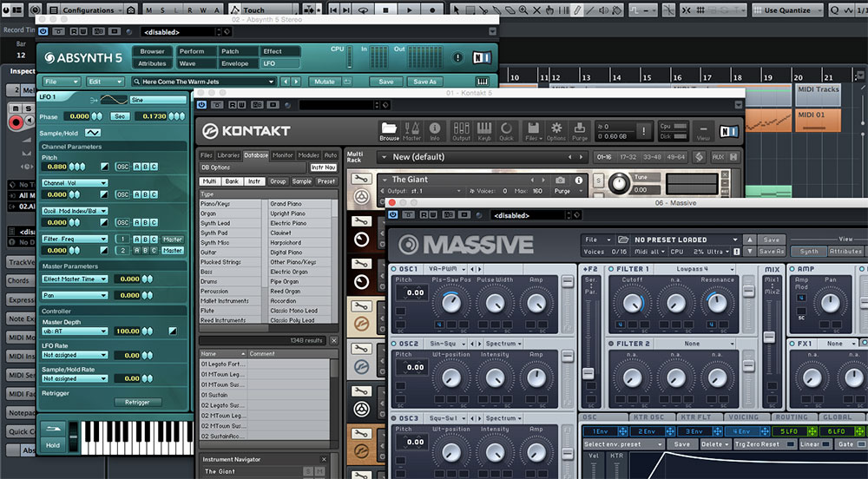The image size is (868, 479).
Task: Open Cubase 'Use Quantize' dropdown
Action: 787,10
